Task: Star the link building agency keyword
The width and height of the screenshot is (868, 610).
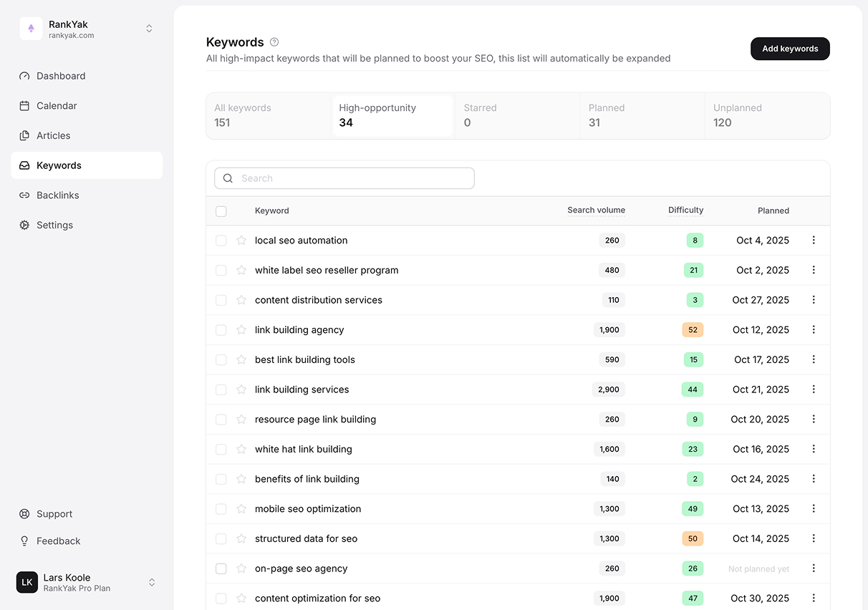Action: tap(241, 330)
